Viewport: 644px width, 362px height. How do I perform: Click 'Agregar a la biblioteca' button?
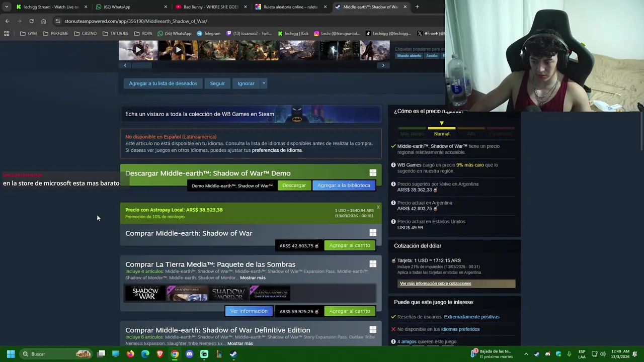[344, 186]
